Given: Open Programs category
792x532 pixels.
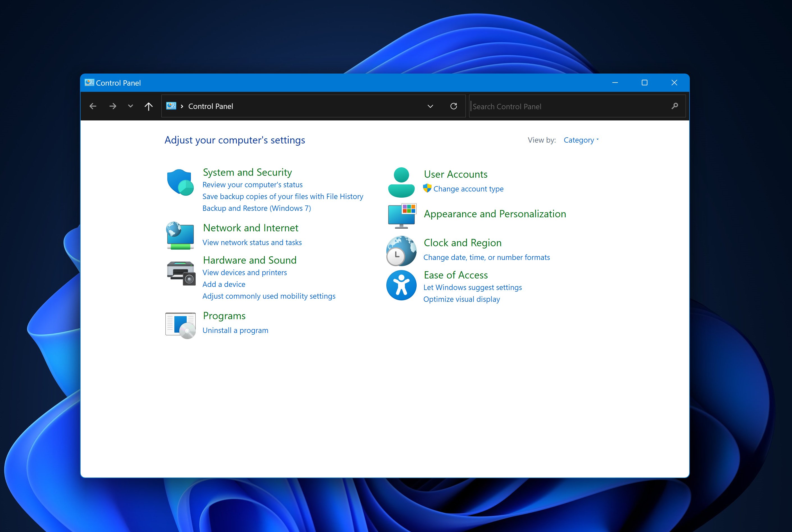Looking at the screenshot, I should pos(224,316).
